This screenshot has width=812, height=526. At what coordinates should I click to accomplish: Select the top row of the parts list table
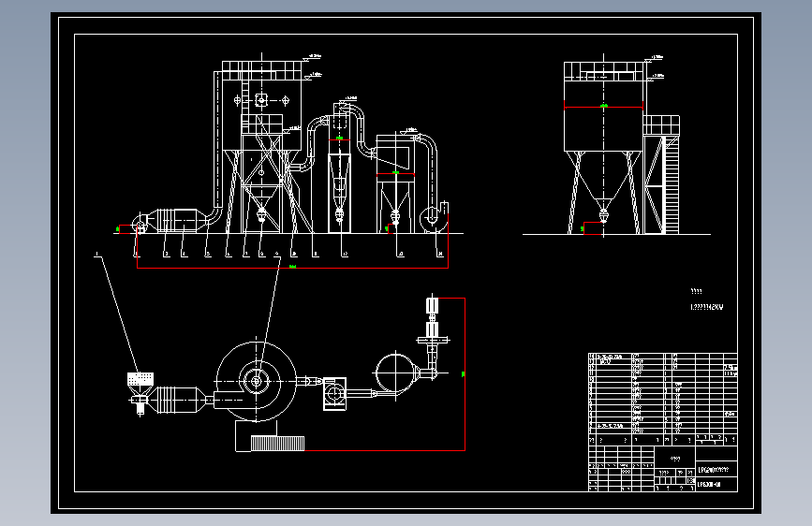663,357
